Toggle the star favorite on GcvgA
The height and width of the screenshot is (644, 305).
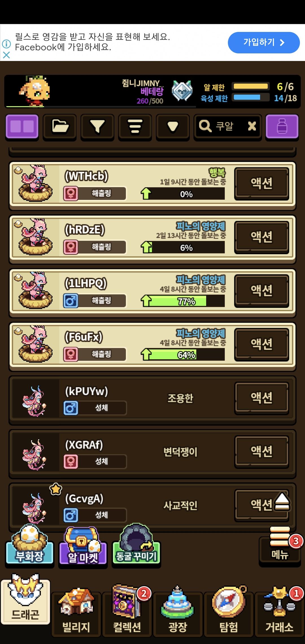pyautogui.click(x=56, y=489)
